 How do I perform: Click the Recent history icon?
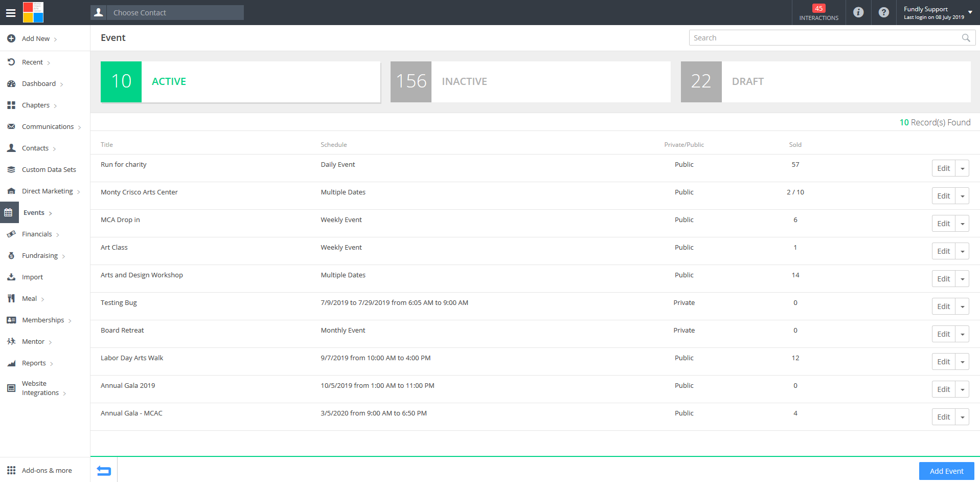11,62
